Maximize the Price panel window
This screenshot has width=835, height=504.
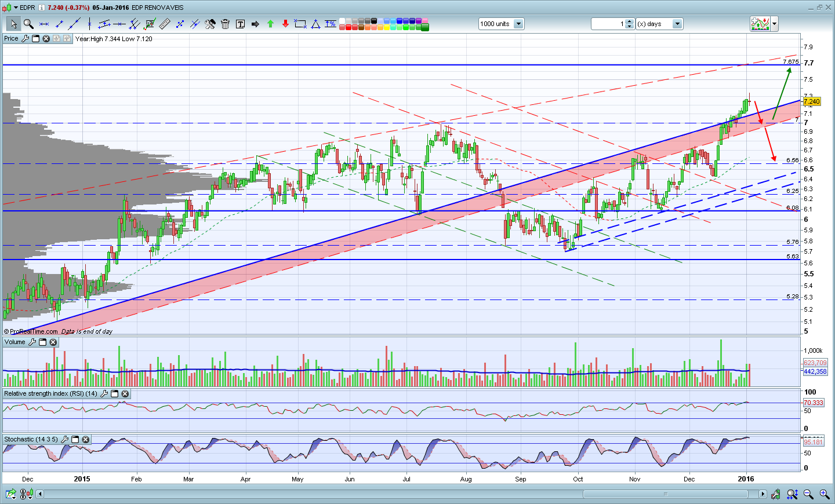coord(35,39)
